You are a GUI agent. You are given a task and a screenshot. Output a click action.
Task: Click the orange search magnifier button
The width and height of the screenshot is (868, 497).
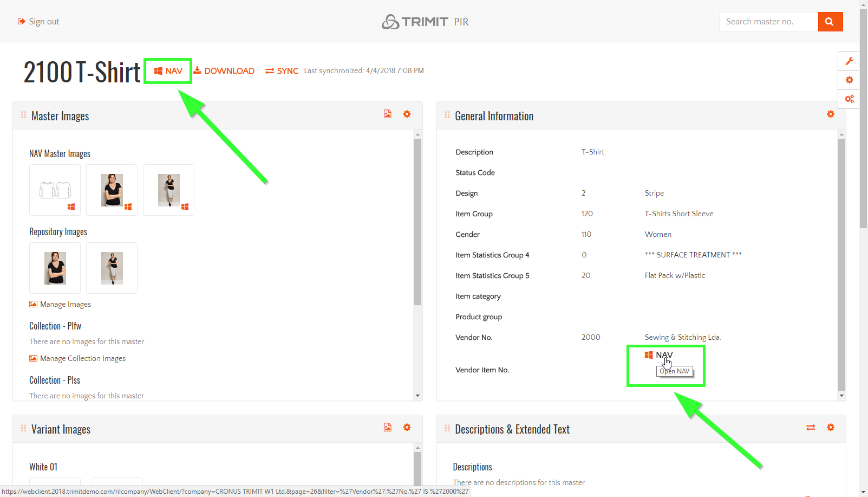pos(830,22)
